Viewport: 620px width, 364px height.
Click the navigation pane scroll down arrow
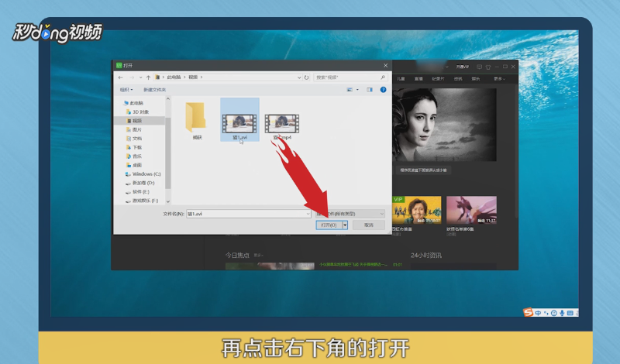[168, 201]
